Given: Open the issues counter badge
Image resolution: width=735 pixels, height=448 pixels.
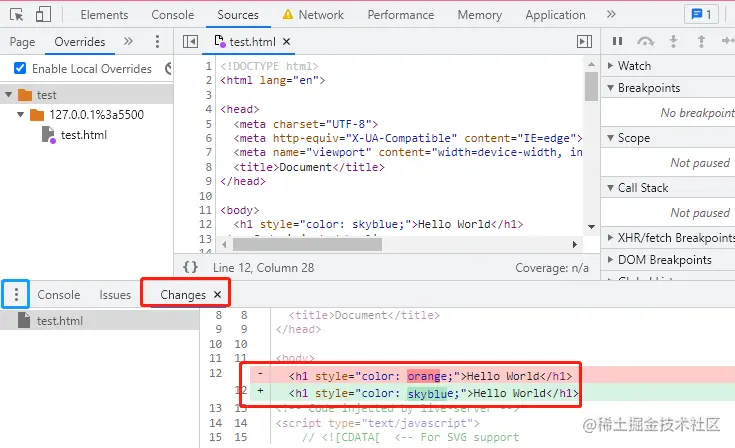Looking at the screenshot, I should tap(701, 15).
